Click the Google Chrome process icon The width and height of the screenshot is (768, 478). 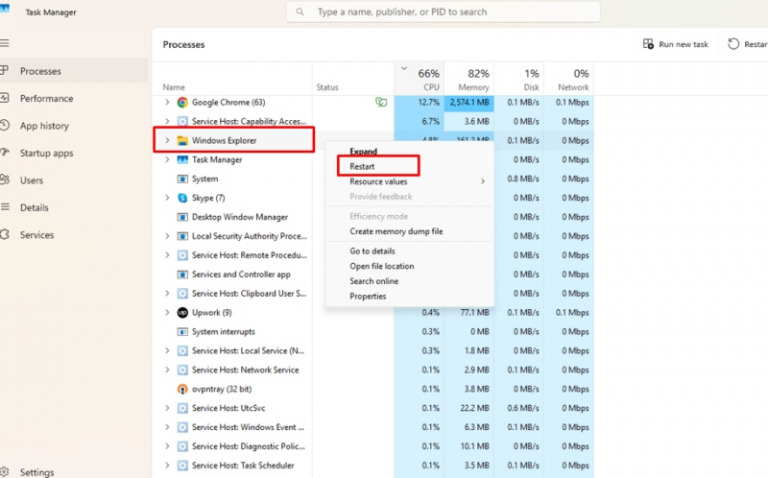tap(182, 102)
